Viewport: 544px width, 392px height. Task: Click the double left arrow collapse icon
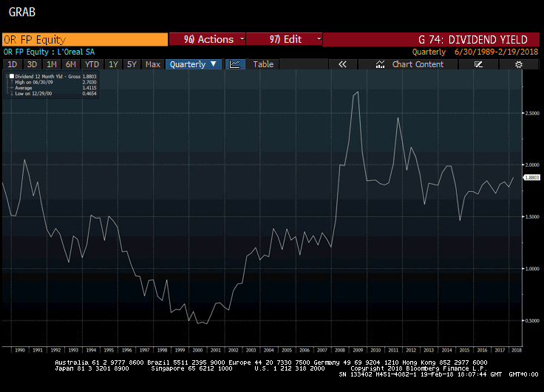click(342, 64)
